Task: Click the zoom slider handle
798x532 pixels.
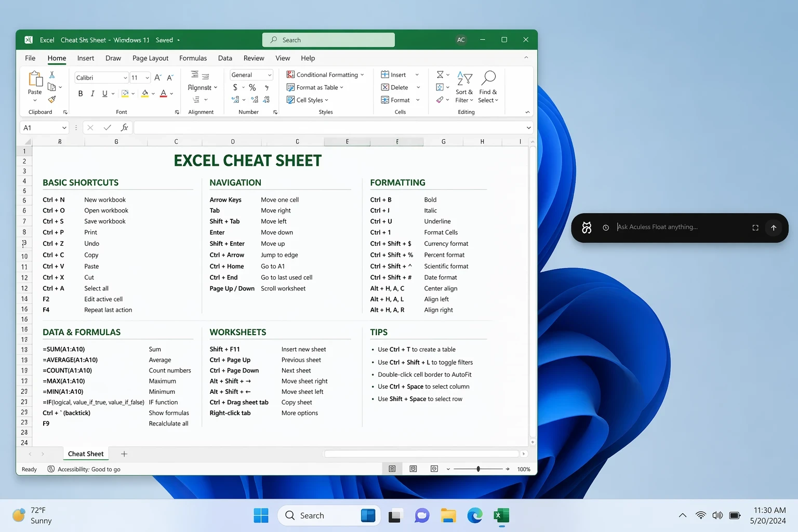Action: [478, 469]
